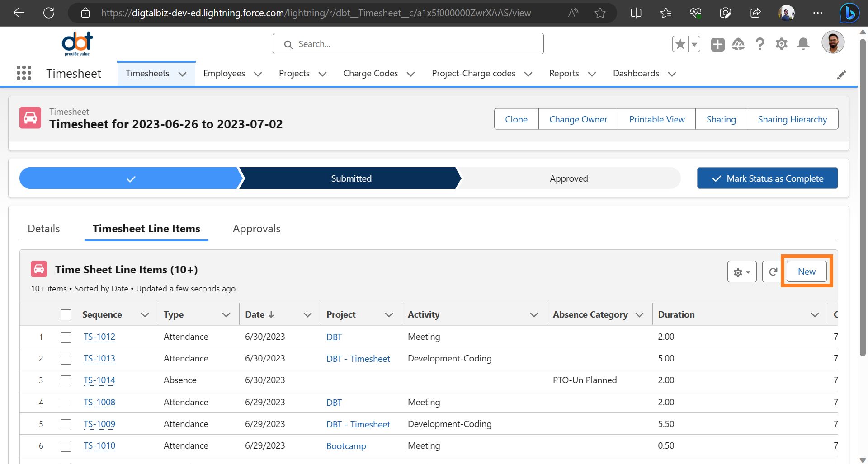Click Change Owner button

pos(578,119)
